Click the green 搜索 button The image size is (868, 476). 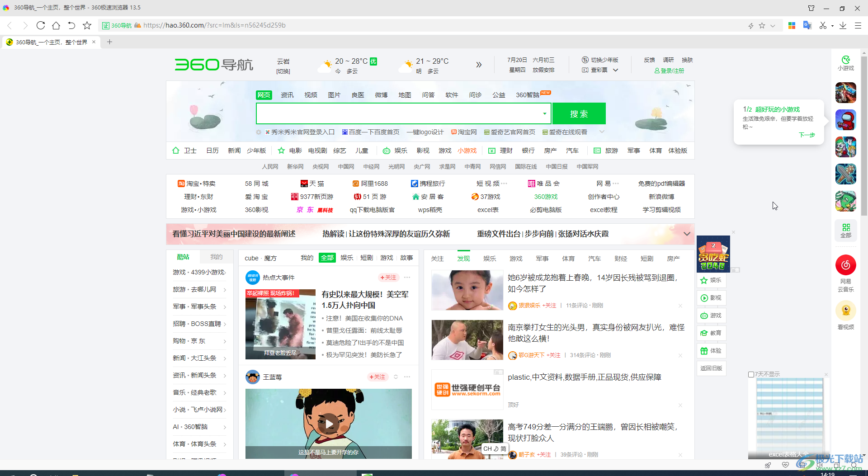(x=579, y=113)
